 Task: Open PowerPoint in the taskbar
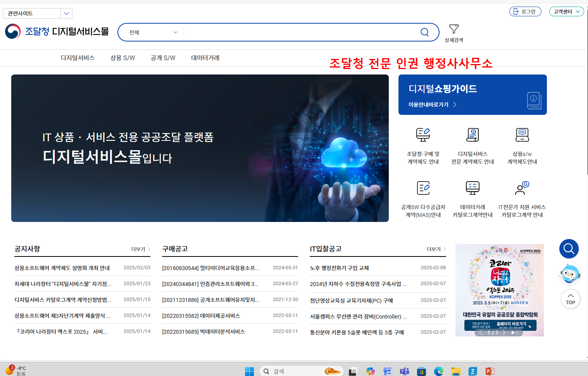pos(490,371)
